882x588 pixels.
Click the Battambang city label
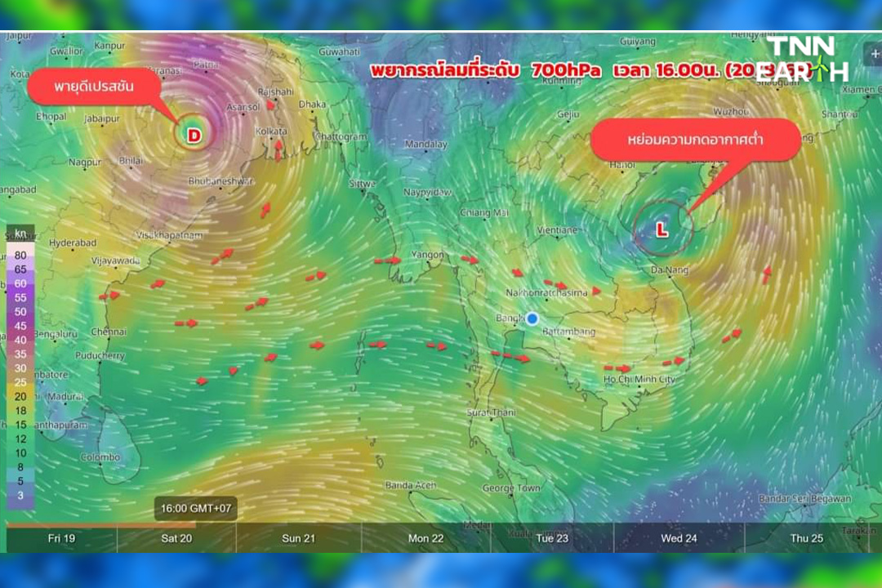click(568, 332)
